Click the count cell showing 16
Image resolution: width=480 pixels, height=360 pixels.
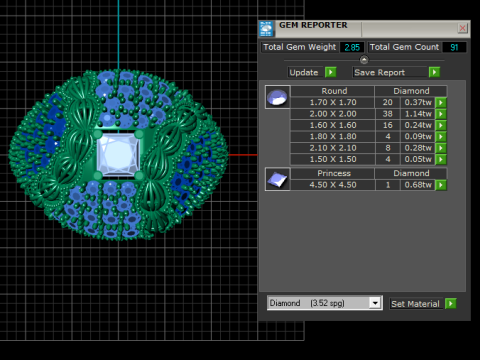coord(388,125)
